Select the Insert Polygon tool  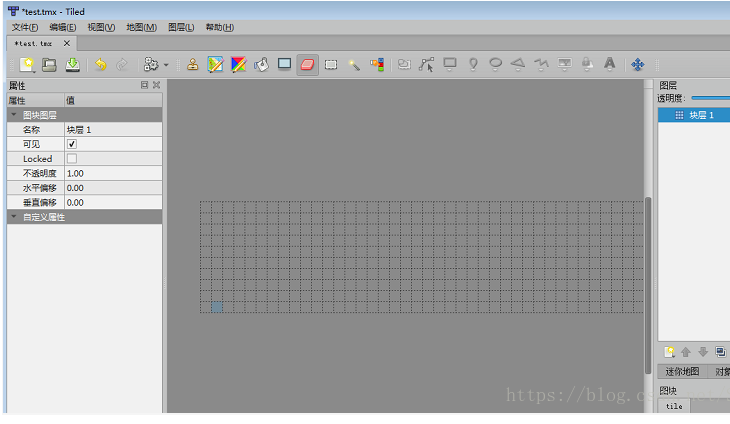pyautogui.click(x=518, y=64)
